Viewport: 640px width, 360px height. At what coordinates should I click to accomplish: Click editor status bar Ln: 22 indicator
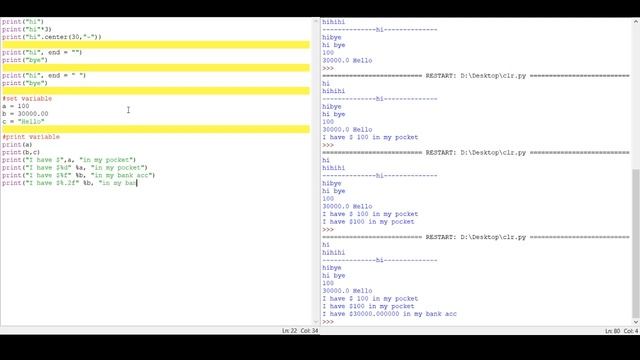[x=289, y=331]
